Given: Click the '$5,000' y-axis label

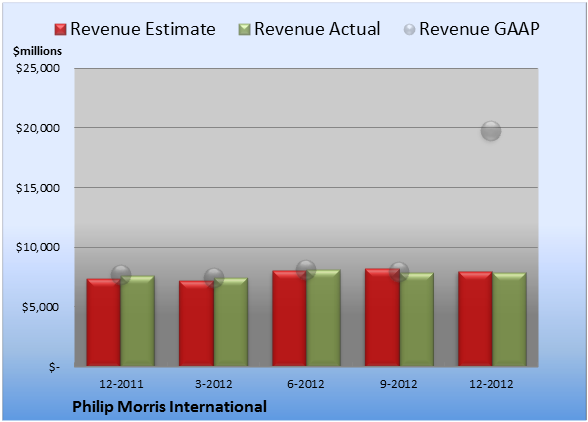Looking at the screenshot, I should (x=40, y=307).
